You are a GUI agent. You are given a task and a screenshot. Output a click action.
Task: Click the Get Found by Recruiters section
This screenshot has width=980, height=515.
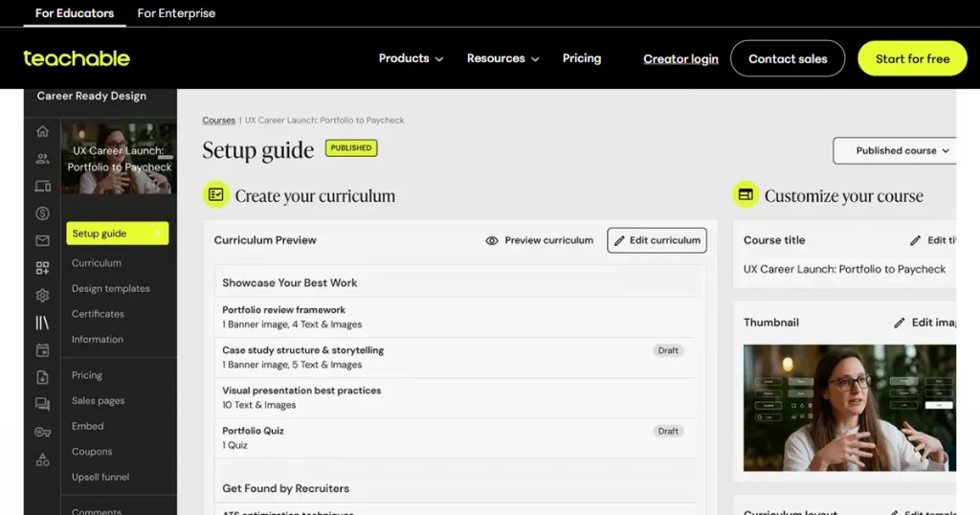click(285, 488)
